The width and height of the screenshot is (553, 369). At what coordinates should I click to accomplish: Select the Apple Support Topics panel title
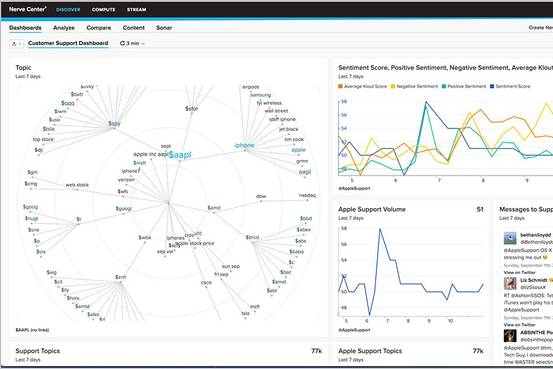point(370,351)
